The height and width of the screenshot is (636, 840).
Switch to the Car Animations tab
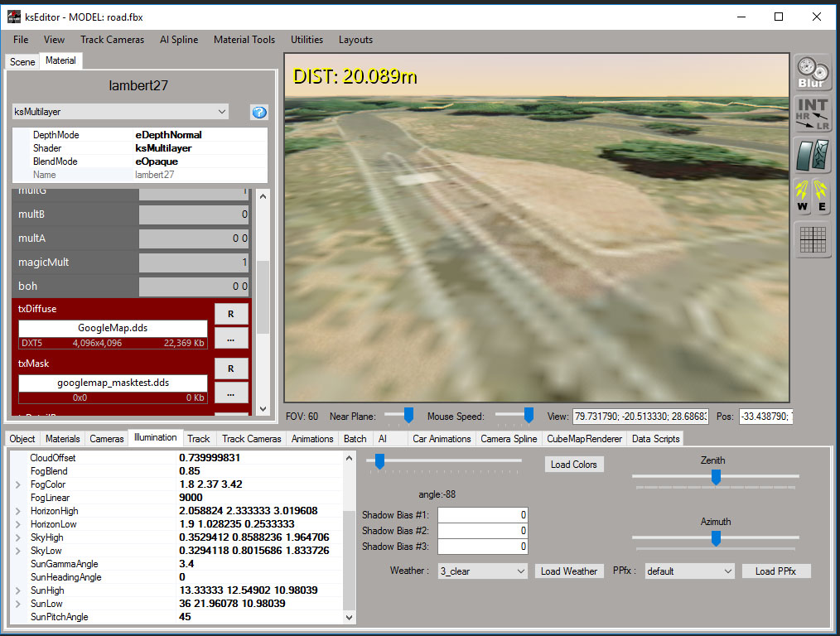[x=442, y=439]
